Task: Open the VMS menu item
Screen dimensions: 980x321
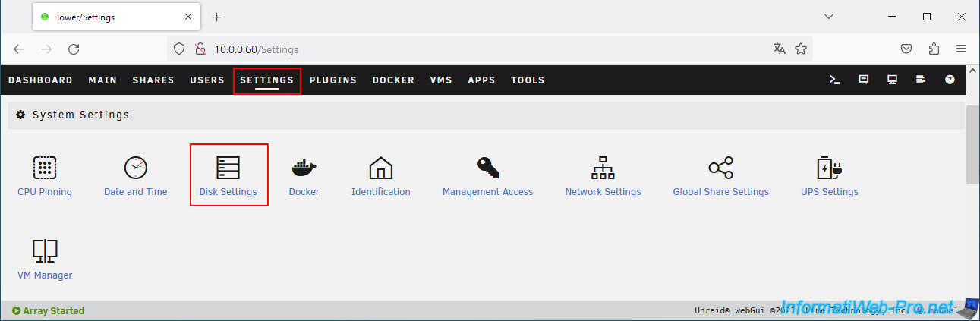Action: tap(441, 80)
